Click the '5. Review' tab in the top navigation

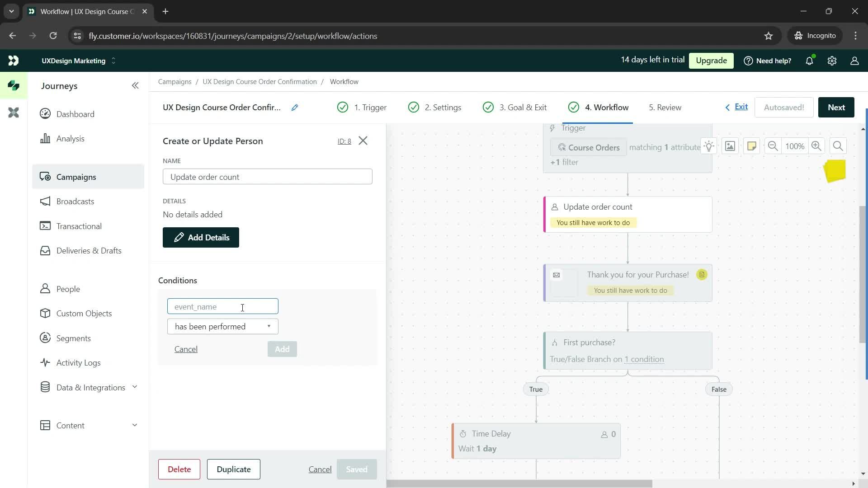point(666,107)
